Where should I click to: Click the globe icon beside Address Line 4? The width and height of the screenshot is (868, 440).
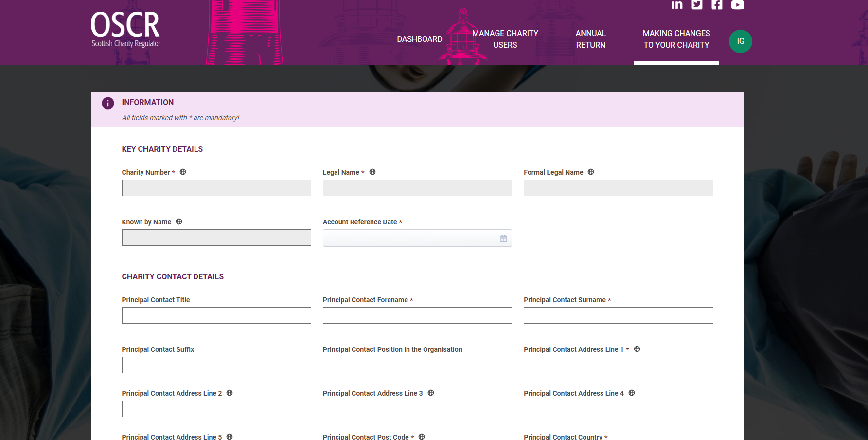click(x=632, y=393)
